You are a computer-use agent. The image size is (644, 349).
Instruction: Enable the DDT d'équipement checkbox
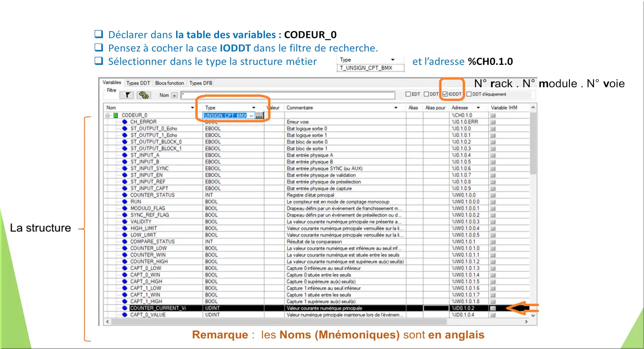tap(469, 94)
